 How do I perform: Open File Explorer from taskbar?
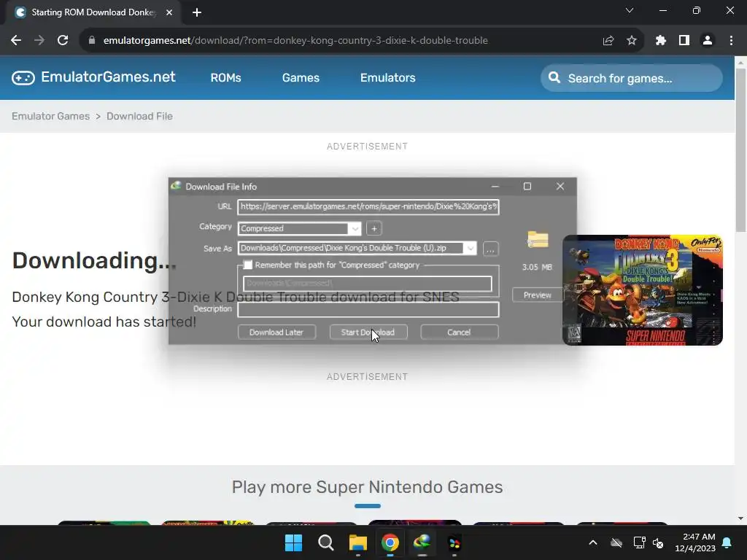pos(357,542)
